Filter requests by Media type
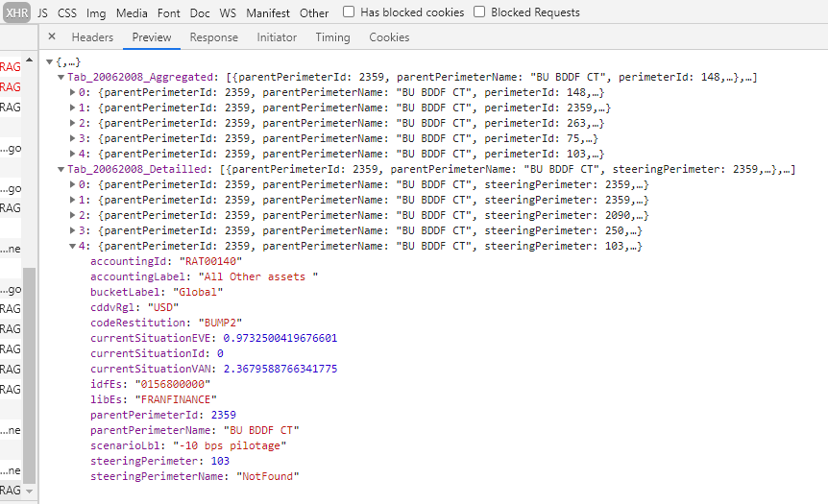The image size is (828, 504). [x=132, y=12]
